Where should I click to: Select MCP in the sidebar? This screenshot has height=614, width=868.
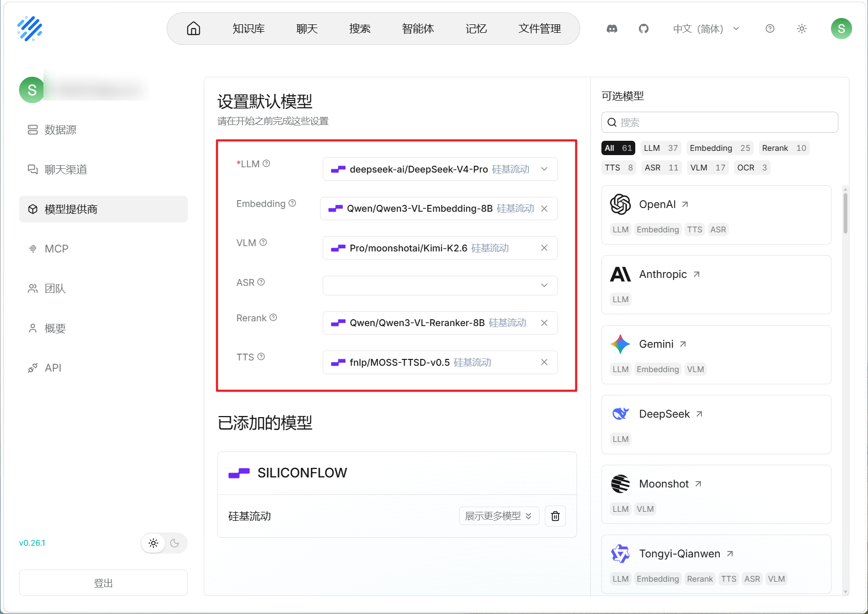click(103, 249)
